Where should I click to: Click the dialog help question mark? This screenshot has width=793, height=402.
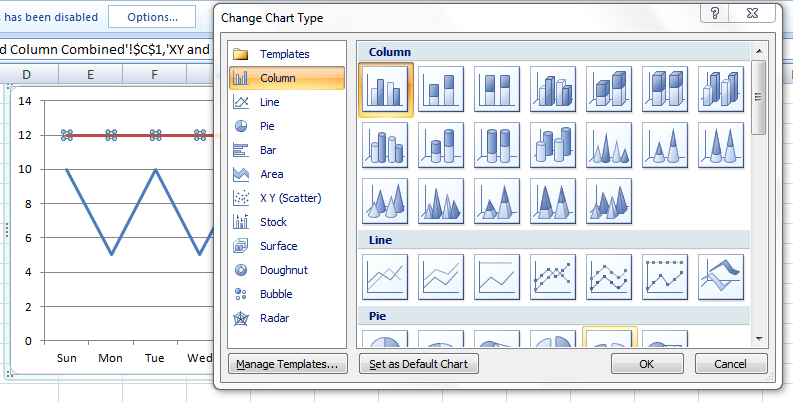tap(715, 13)
